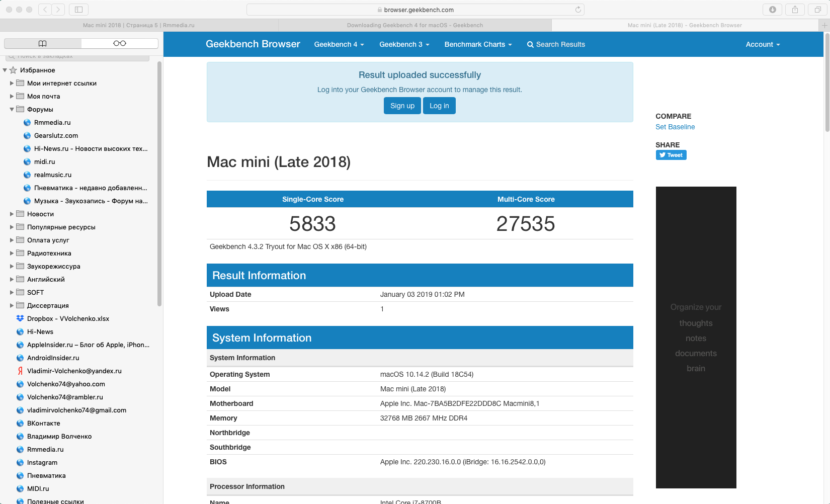Click the browser.geekbench.com address field
The image size is (830, 504).
pos(416,10)
